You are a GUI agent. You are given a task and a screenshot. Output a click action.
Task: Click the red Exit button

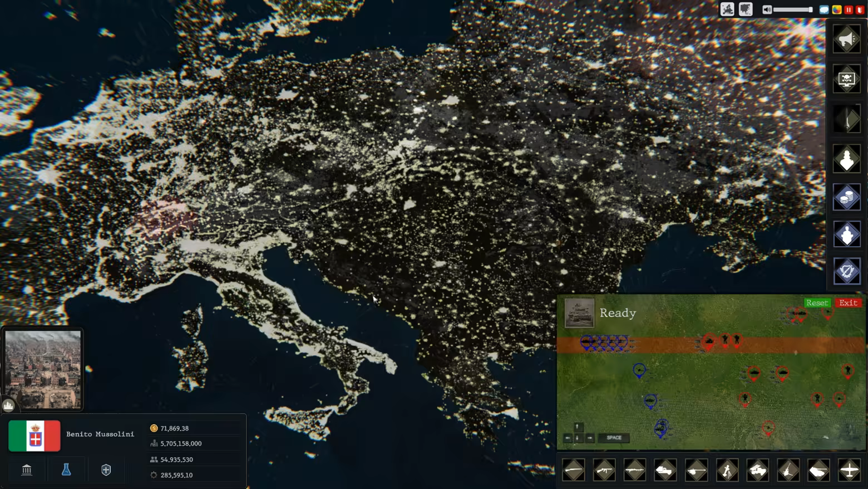848,303
